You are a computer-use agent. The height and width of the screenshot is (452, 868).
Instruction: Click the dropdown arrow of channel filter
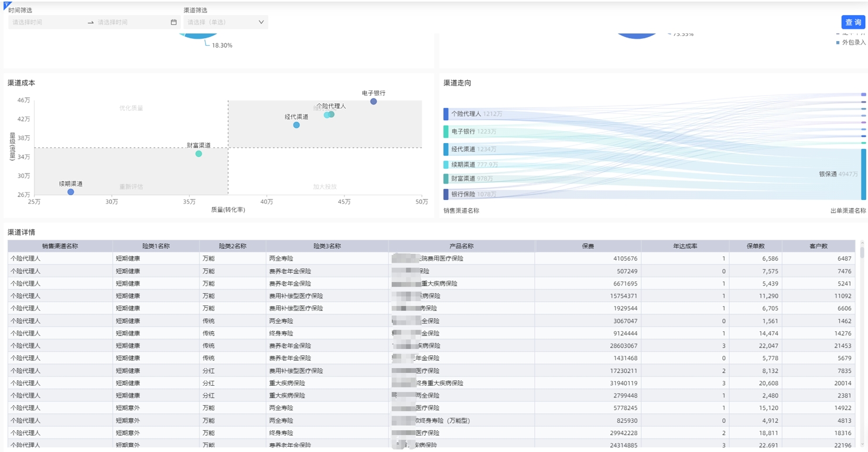click(x=261, y=22)
